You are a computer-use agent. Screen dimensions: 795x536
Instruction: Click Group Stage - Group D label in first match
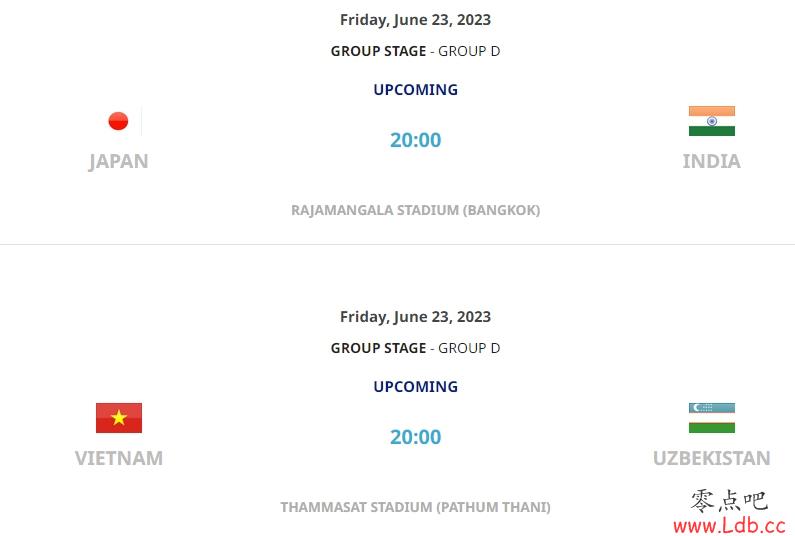415,51
